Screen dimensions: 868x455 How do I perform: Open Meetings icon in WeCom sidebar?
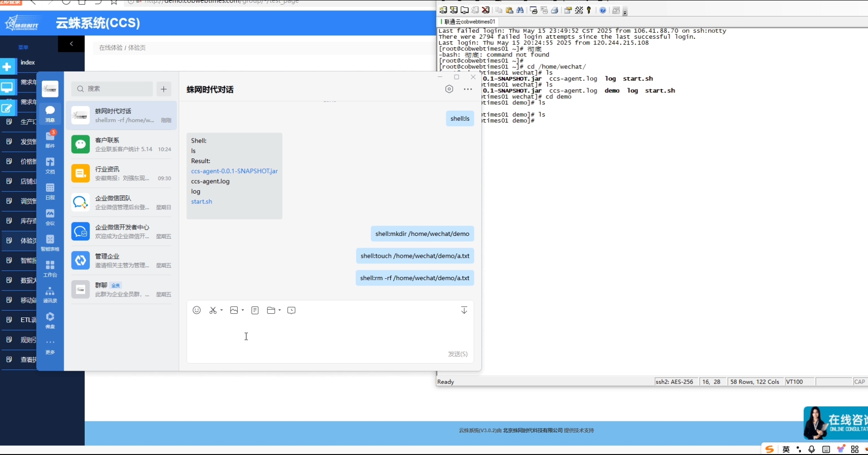tap(50, 217)
